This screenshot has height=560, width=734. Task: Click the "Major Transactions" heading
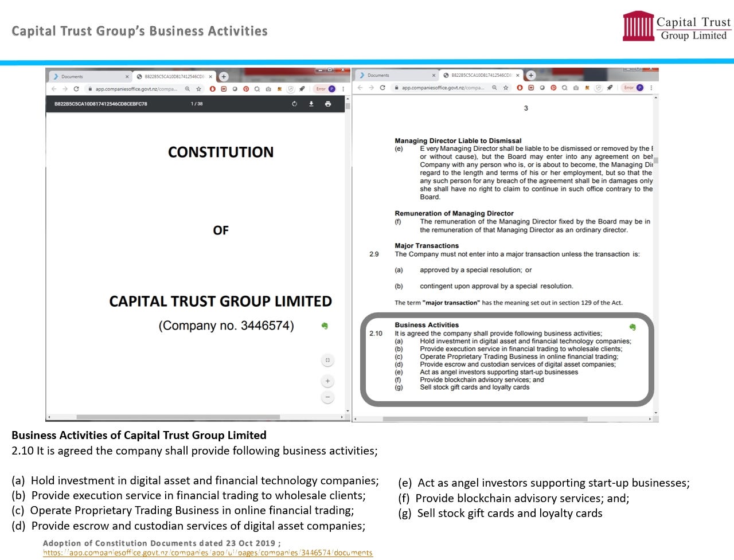[427, 245]
